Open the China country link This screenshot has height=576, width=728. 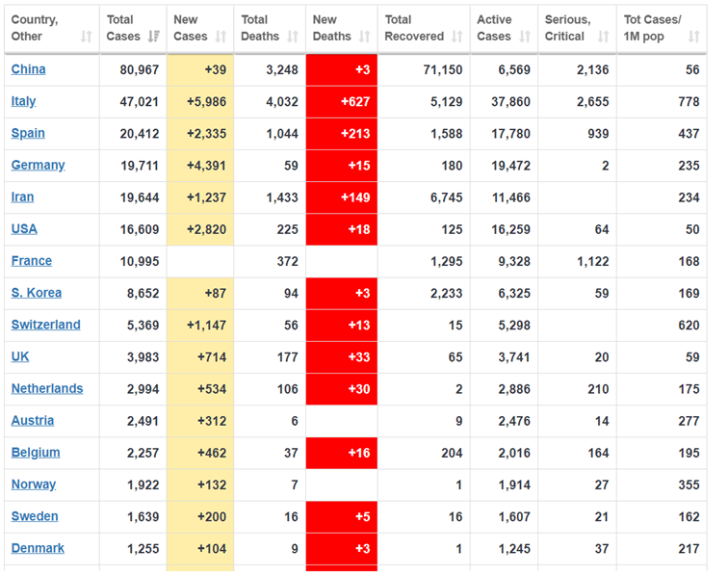point(28,69)
